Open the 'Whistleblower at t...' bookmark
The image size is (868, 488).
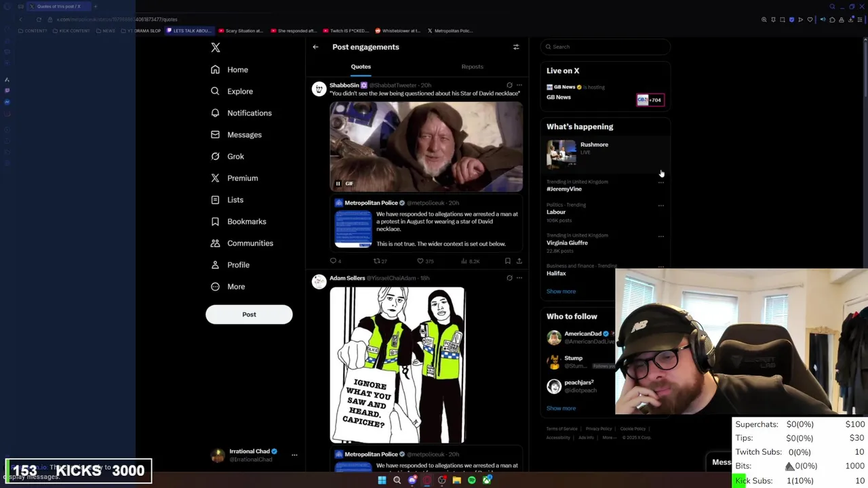(x=397, y=30)
